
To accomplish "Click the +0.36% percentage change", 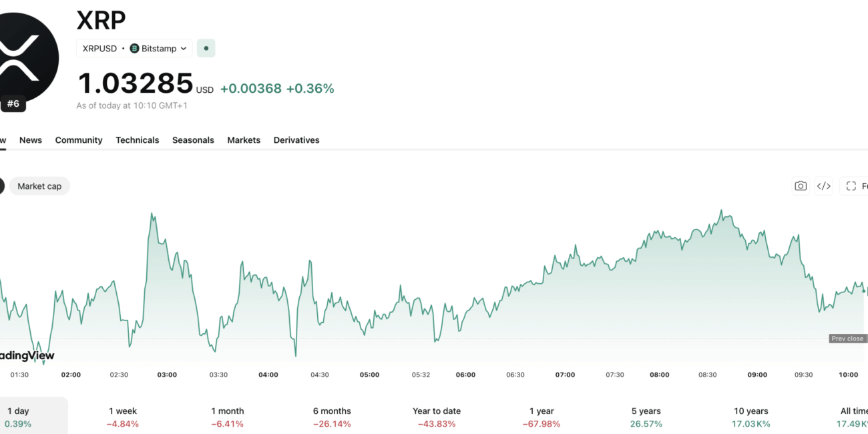I will pos(310,88).
